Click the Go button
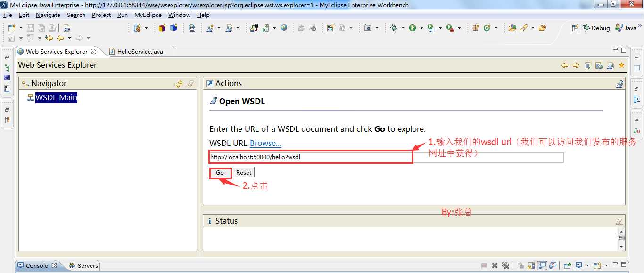The height and width of the screenshot is (273, 644). 220,173
